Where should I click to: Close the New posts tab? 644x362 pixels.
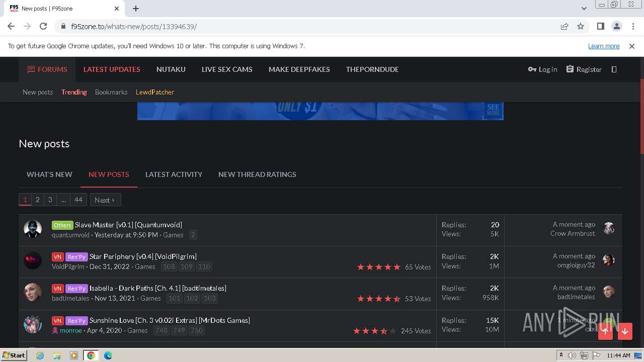117,9
